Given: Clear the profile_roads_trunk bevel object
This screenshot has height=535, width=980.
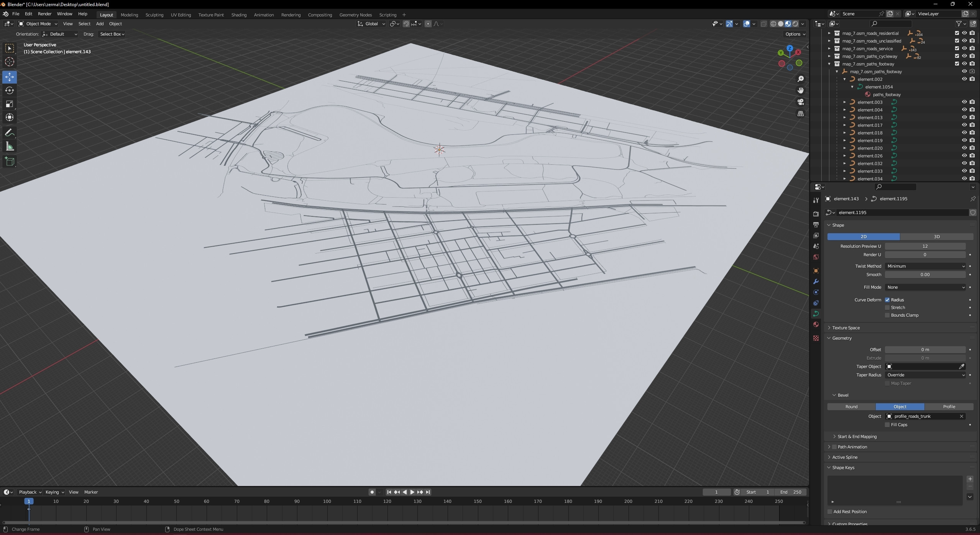Looking at the screenshot, I should [961, 416].
